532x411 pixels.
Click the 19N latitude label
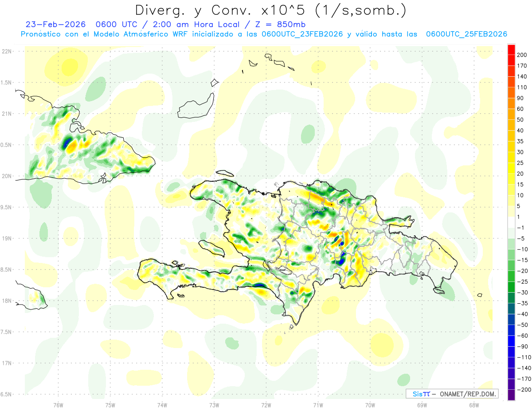point(6,238)
